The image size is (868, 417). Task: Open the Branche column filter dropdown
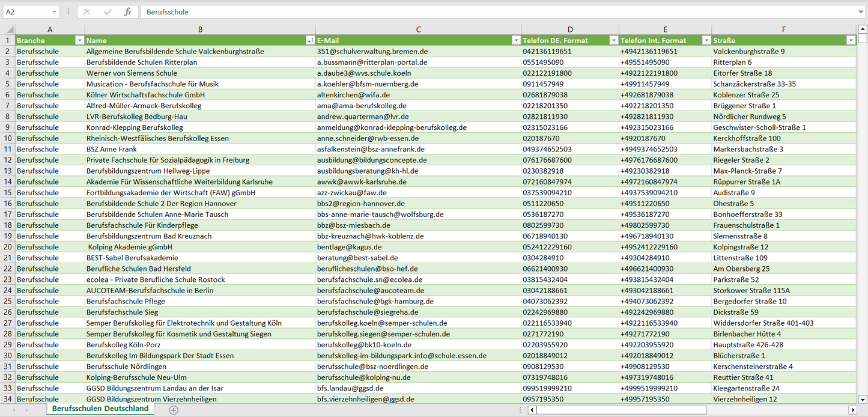click(x=79, y=40)
